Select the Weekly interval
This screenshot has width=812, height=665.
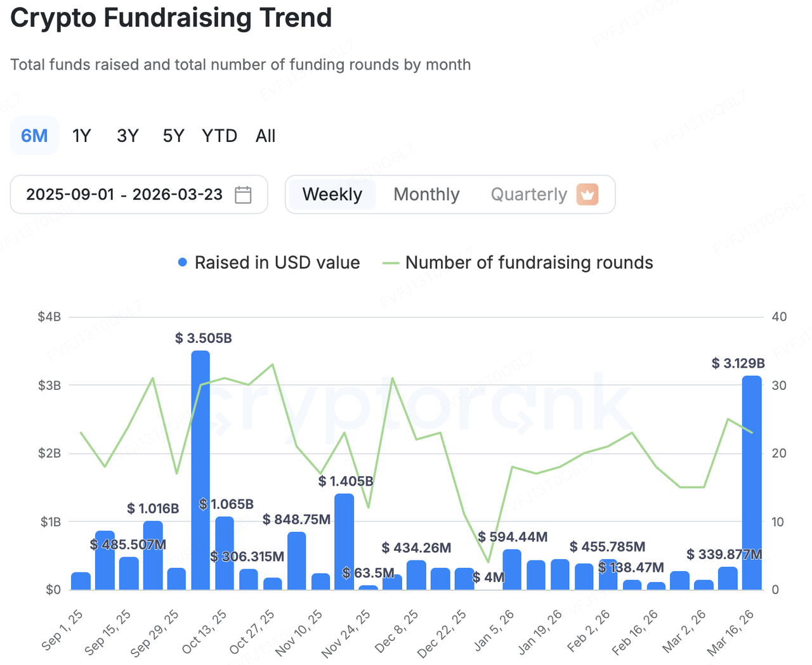(x=332, y=195)
